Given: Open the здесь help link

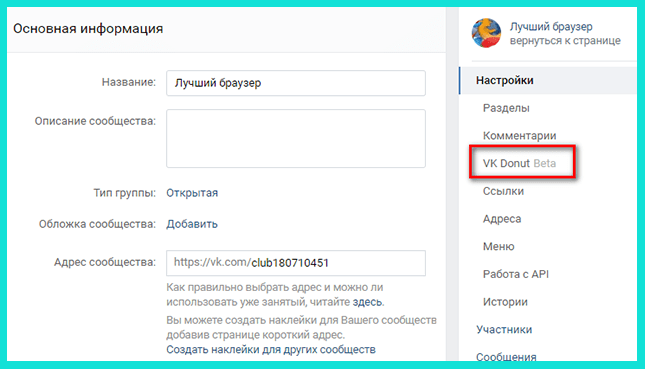Looking at the screenshot, I should point(367,302).
